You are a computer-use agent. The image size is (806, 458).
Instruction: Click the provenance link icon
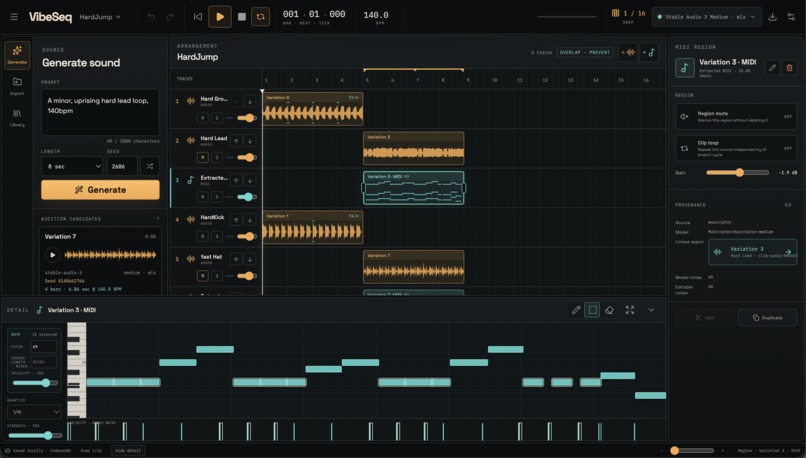point(787,205)
